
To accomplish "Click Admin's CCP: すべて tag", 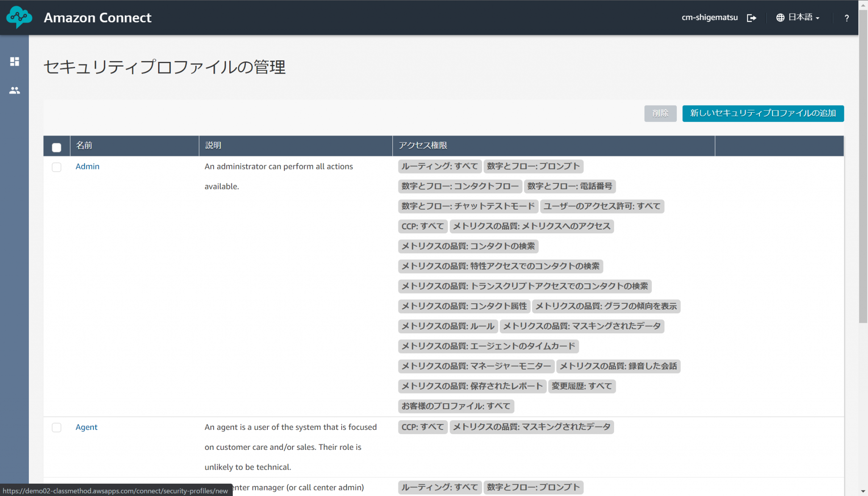I will pyautogui.click(x=423, y=226).
